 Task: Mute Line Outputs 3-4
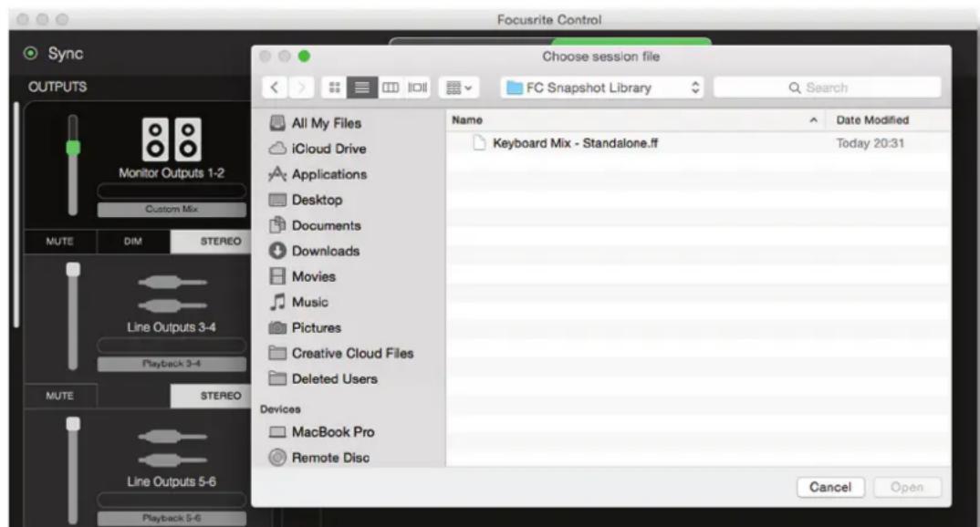[60, 396]
